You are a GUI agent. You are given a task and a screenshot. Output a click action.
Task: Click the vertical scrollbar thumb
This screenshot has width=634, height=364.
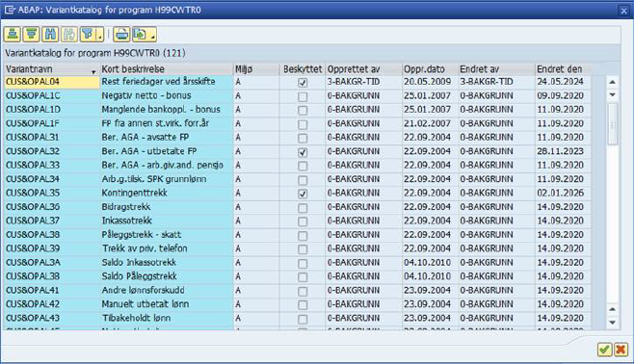pyautogui.click(x=613, y=124)
